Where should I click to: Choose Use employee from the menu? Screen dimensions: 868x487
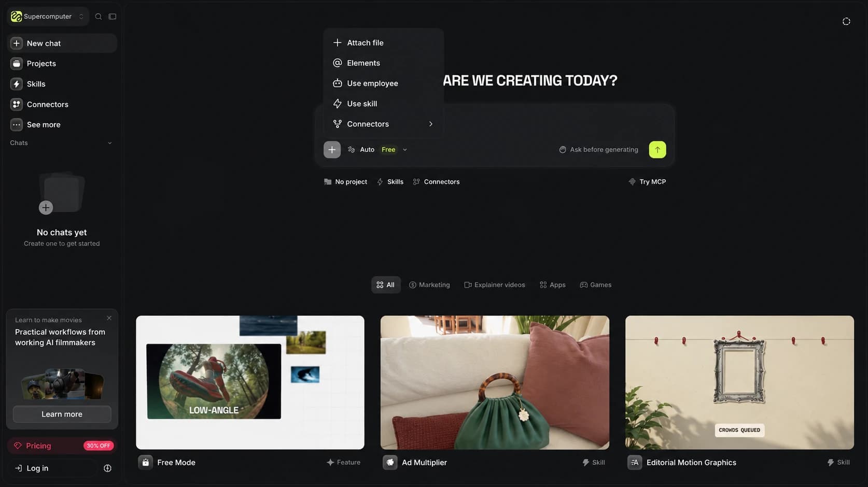click(x=384, y=83)
